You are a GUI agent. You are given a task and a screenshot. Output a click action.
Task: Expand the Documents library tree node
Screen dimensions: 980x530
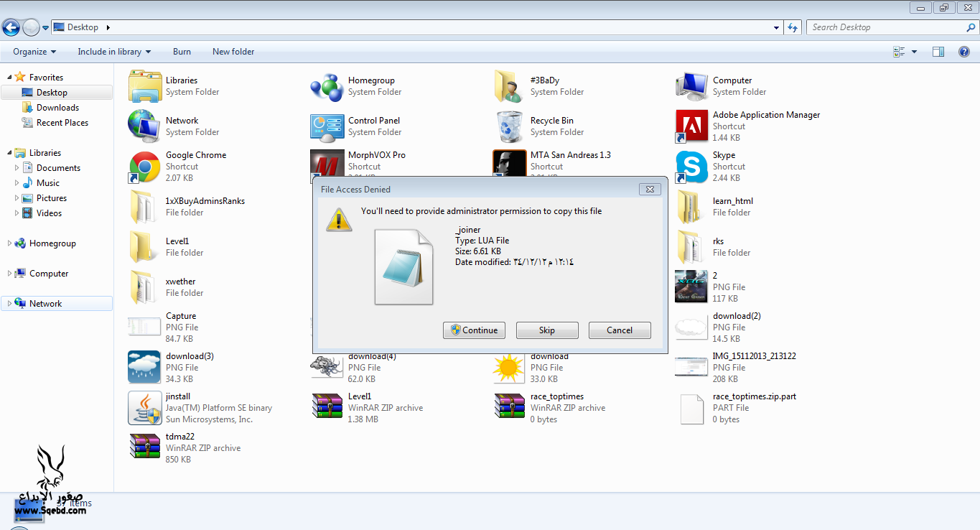click(17, 168)
